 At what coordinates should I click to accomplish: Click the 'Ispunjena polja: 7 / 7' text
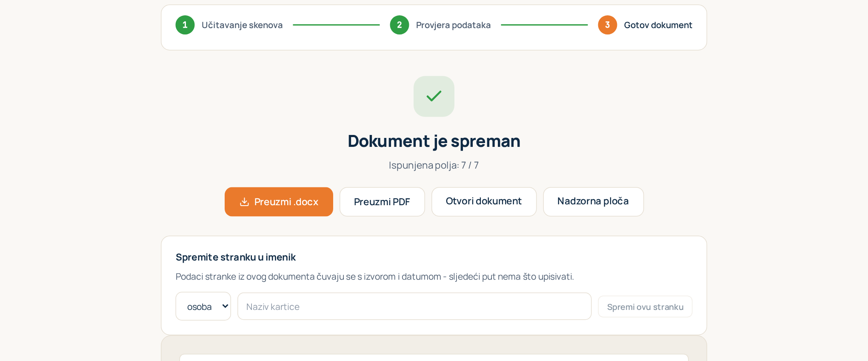click(434, 165)
